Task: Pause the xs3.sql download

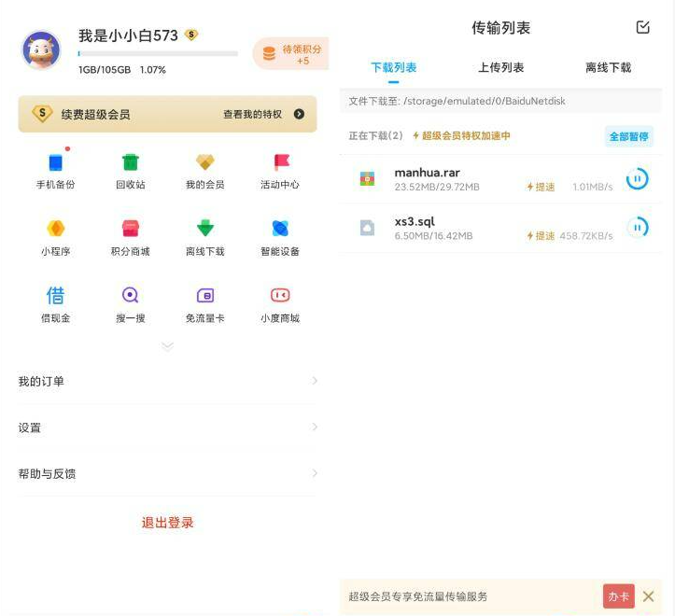Action: pos(637,228)
